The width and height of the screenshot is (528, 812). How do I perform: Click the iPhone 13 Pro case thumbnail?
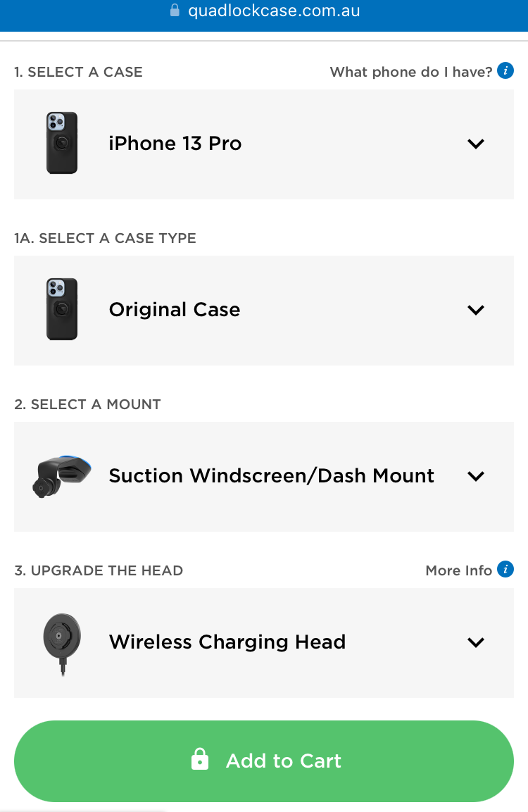coord(62,143)
